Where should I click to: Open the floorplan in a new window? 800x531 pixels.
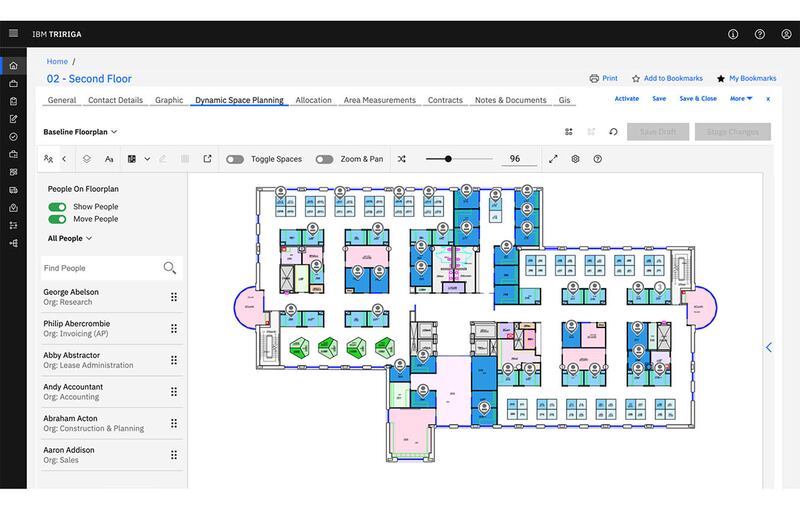(208, 159)
